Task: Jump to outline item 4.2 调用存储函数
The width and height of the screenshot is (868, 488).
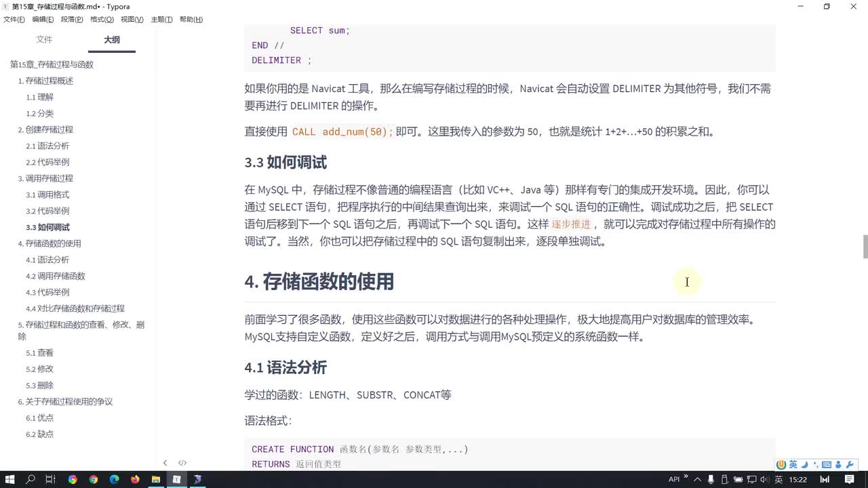Action: pos(56,276)
